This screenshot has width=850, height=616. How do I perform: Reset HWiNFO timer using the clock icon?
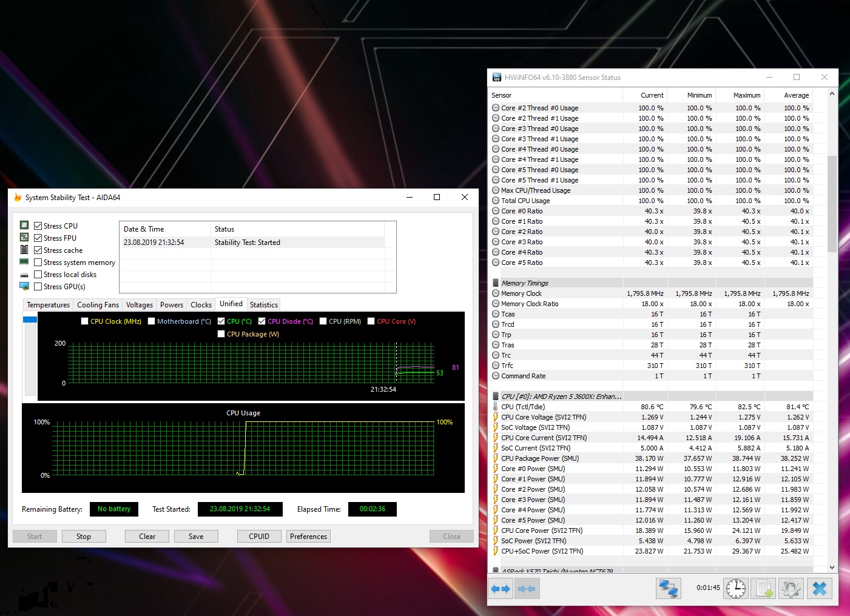(x=736, y=589)
